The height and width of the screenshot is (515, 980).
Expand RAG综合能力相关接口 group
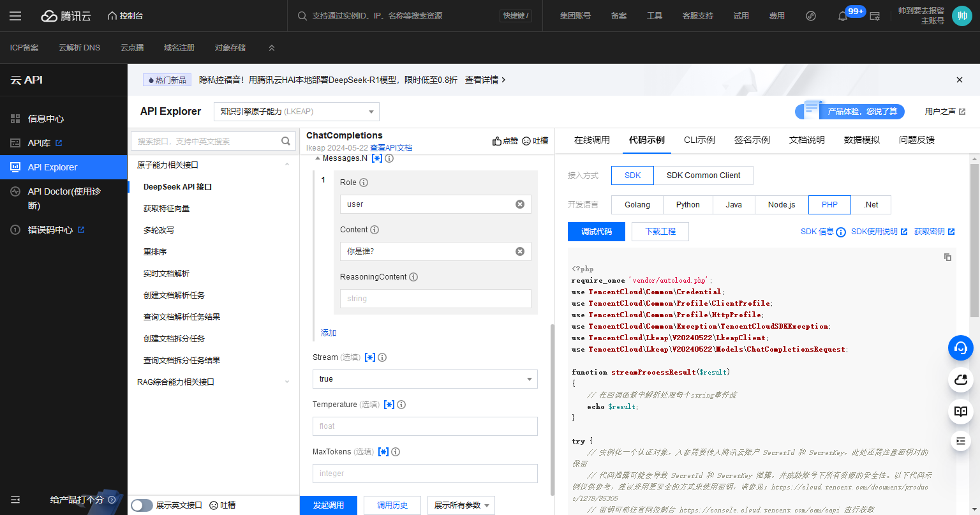click(x=286, y=382)
